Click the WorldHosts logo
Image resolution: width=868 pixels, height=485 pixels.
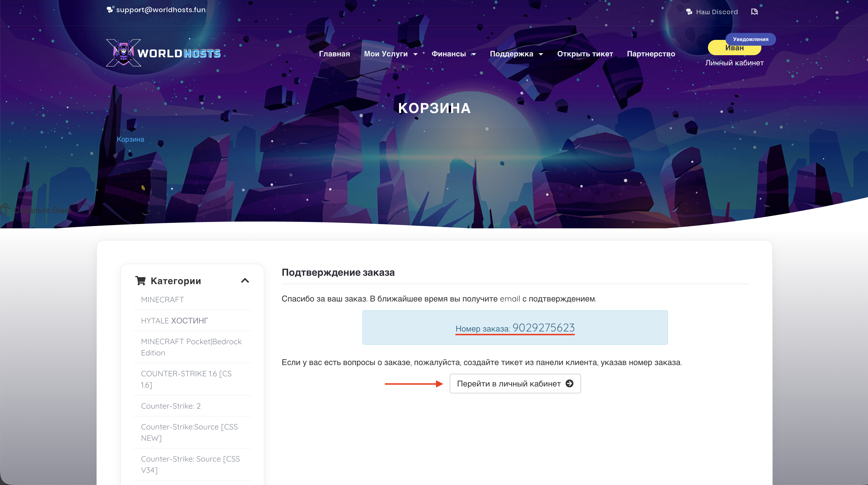tap(164, 53)
